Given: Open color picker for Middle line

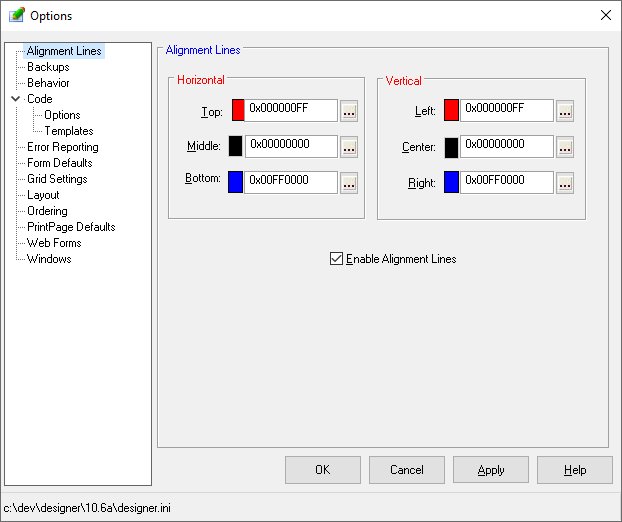Looking at the screenshot, I should (349, 147).
